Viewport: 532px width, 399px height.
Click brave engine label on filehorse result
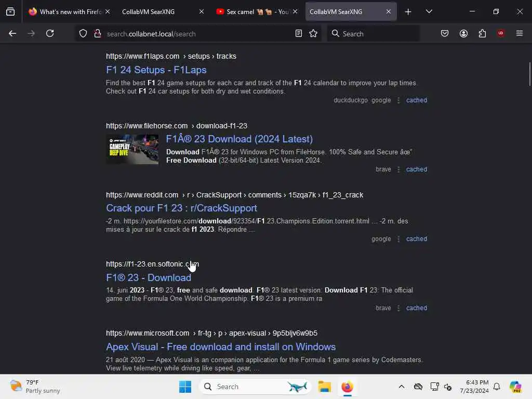(x=383, y=169)
